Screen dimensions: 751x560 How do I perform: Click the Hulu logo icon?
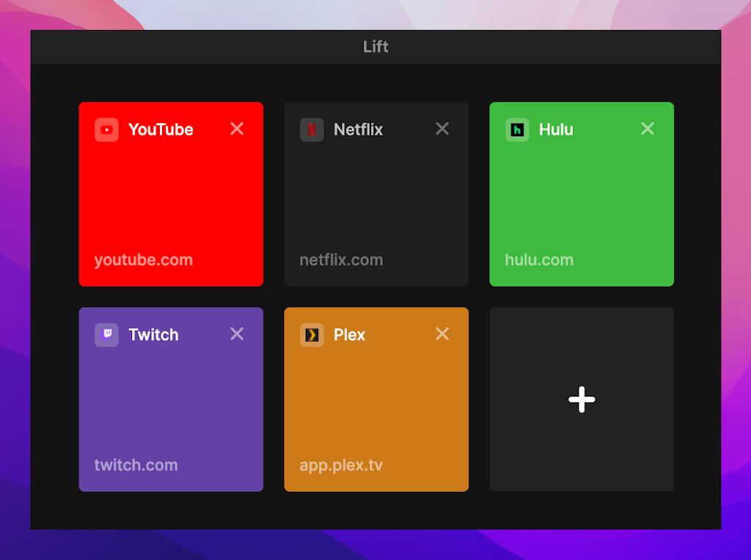point(516,129)
